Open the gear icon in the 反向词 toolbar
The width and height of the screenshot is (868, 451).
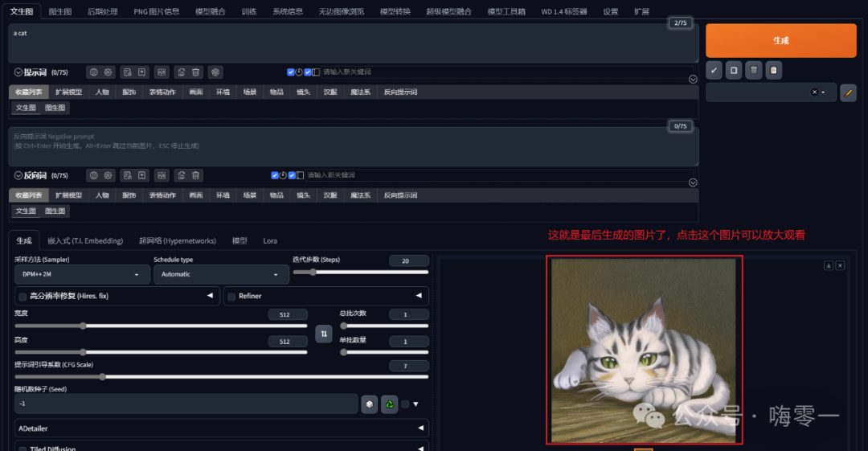click(x=108, y=175)
